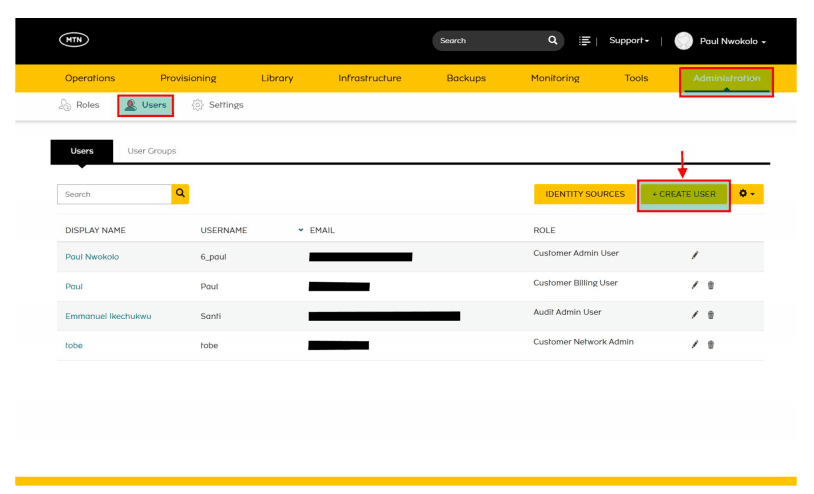Open the list icon beside Support
The image size is (814, 494).
coord(585,40)
